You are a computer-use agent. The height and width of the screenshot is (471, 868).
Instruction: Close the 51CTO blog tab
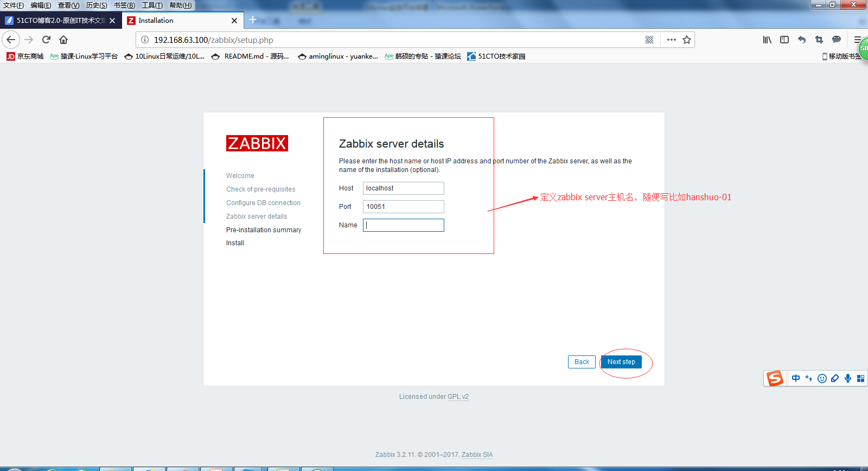pyautogui.click(x=112, y=21)
